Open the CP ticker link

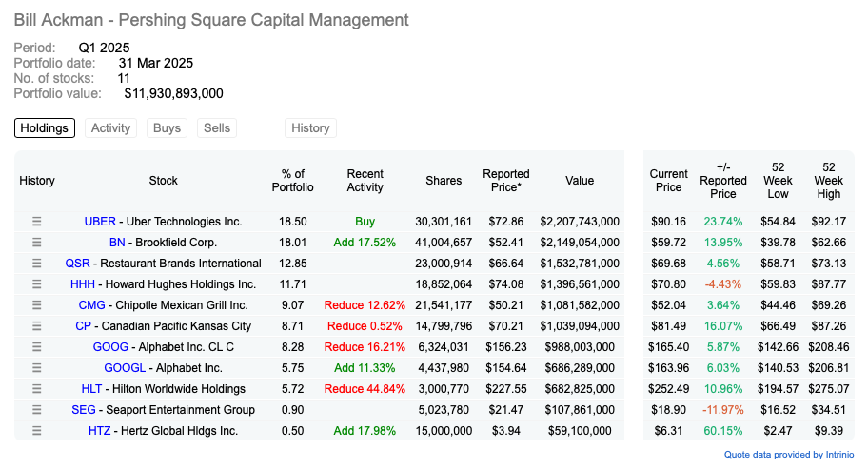click(83, 326)
